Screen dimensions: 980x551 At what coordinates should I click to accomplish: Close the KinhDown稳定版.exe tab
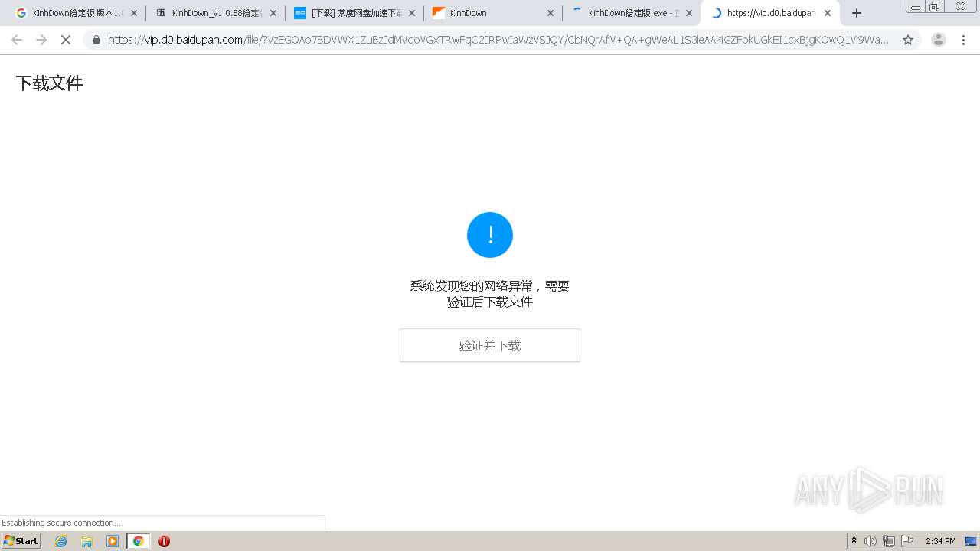689,13
